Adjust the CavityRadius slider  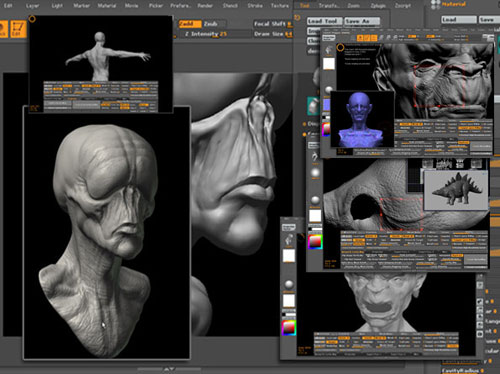(x=463, y=370)
